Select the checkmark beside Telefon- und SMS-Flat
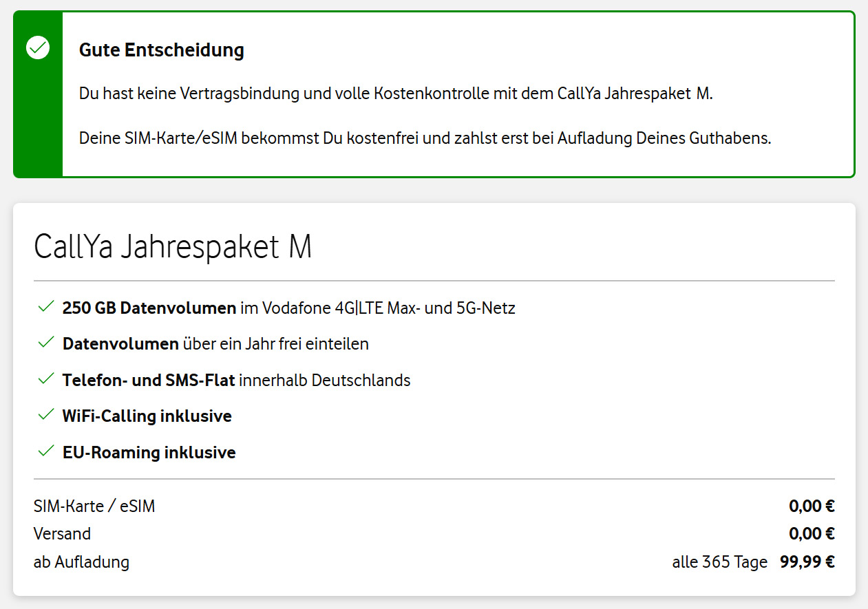This screenshot has width=868, height=609. pyautogui.click(x=46, y=379)
